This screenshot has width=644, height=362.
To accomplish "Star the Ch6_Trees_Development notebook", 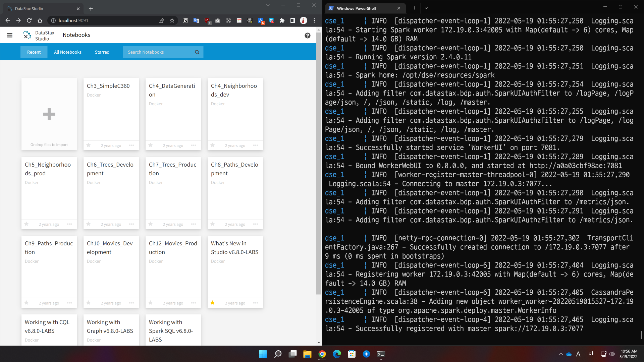I will pos(89,224).
